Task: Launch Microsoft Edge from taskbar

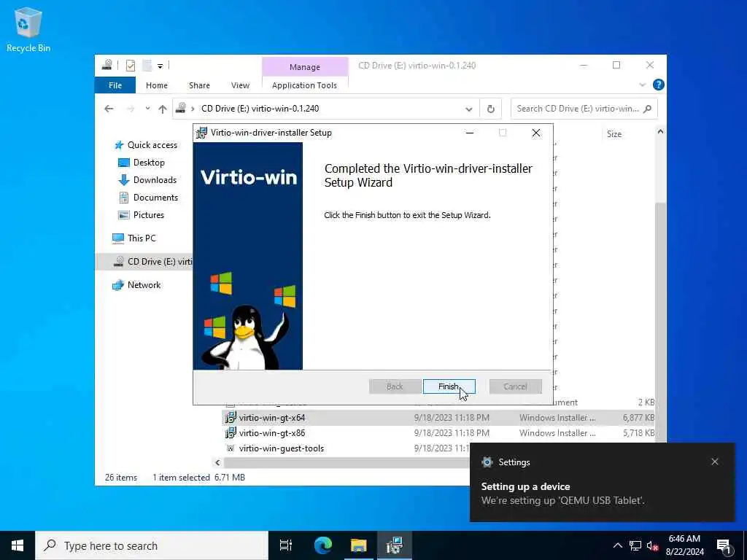Action: 323,545
